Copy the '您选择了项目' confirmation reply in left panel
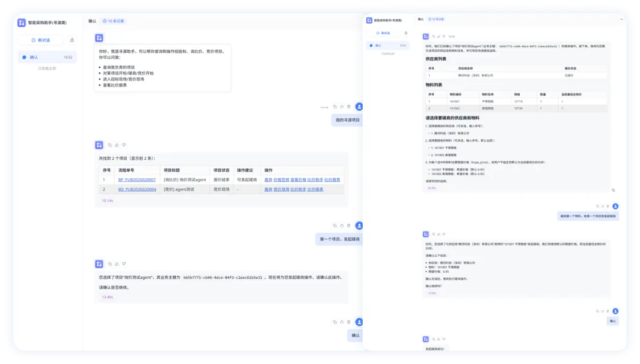 pyautogui.click(x=110, y=264)
